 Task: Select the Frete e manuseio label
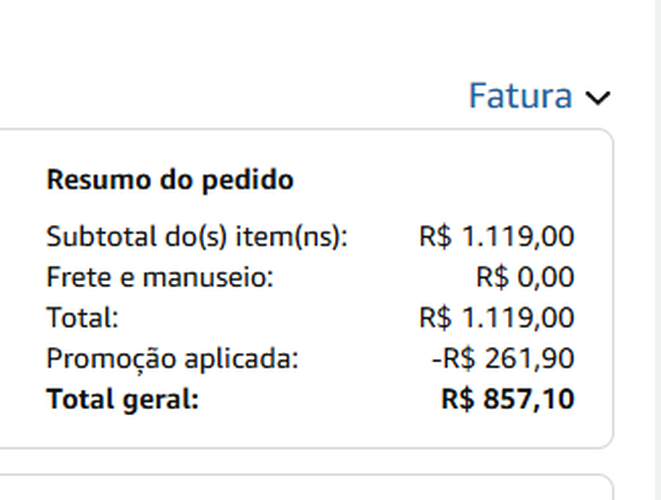click(x=160, y=278)
